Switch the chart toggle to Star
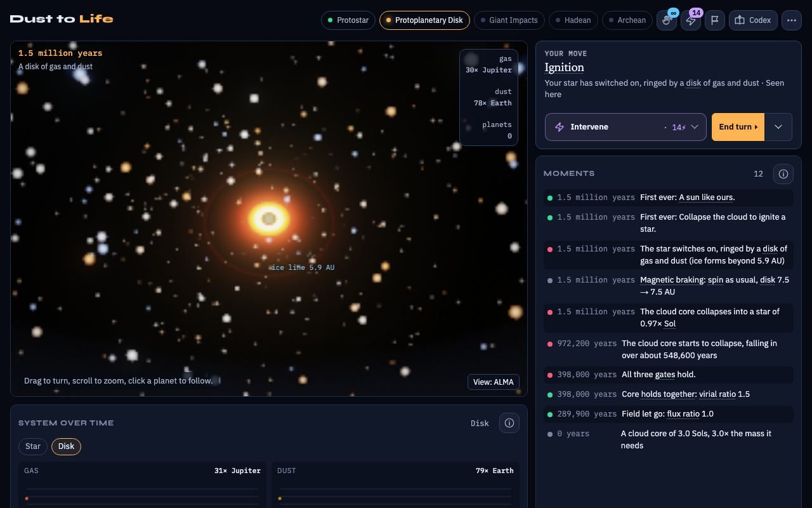Screen dimensions: 812x508 pyautogui.click(x=33, y=446)
